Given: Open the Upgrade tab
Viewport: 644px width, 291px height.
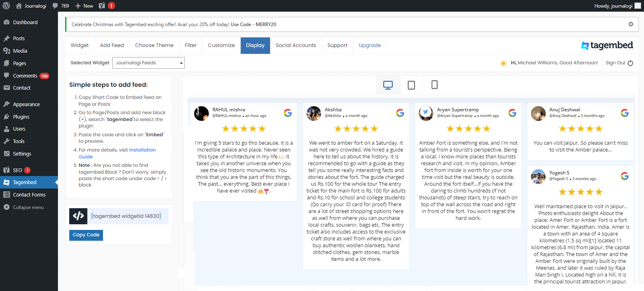Looking at the screenshot, I should tap(370, 45).
